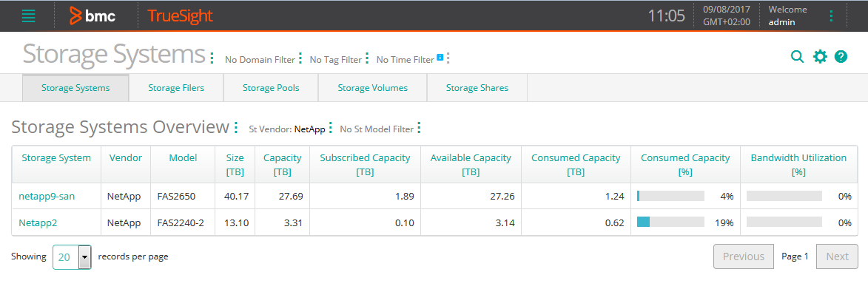Click the 0.10 subscribed capacity value
The width and height of the screenshot is (868, 289).
[406, 222]
